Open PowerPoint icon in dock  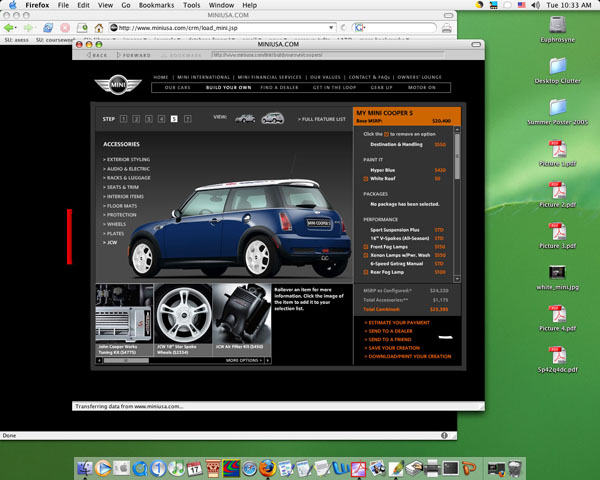click(x=469, y=468)
